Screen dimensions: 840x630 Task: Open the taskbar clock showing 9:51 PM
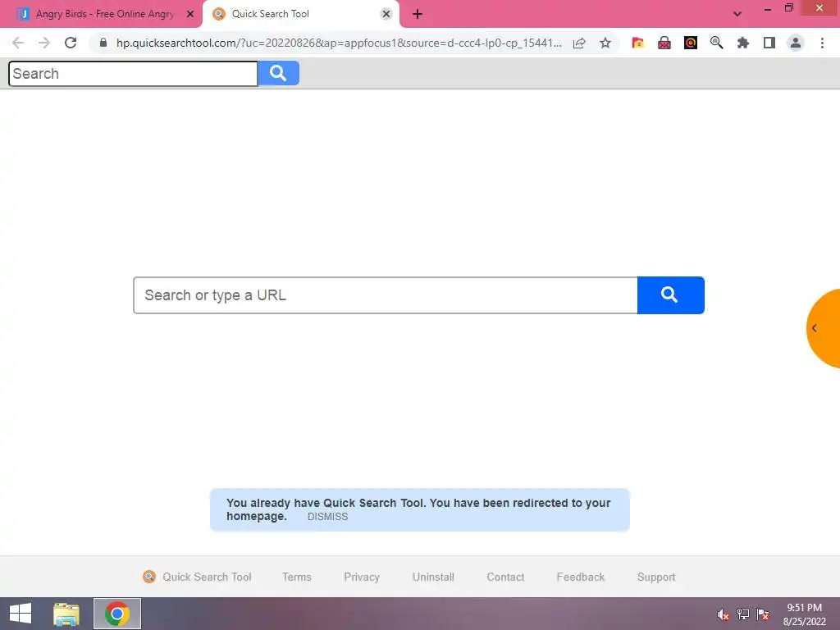tap(804, 614)
